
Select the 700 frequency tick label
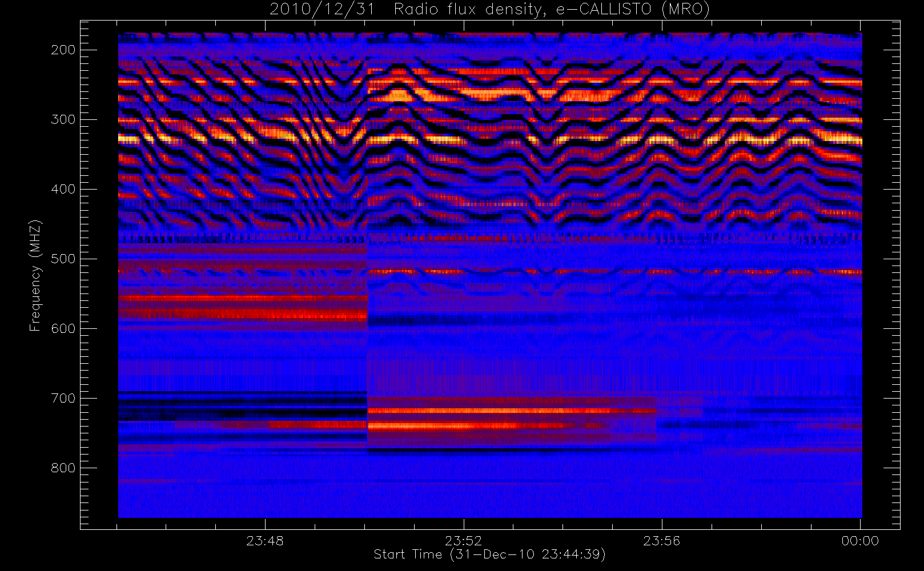[63, 398]
